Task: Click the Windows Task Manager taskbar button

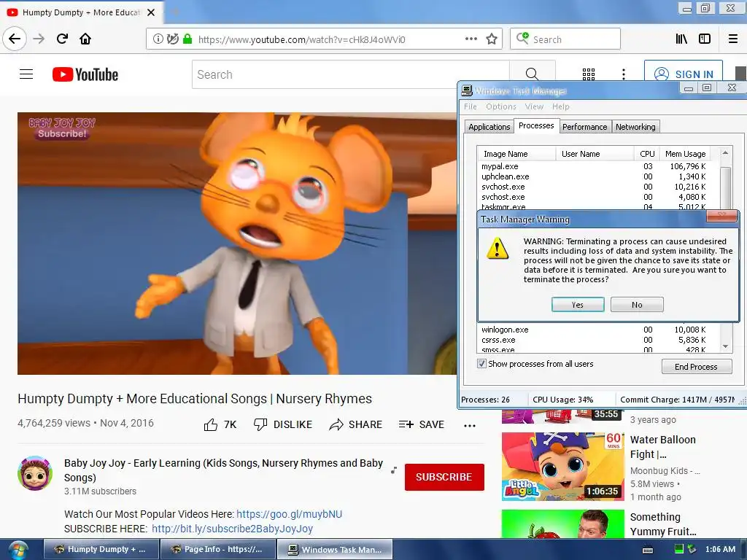Action: [x=335, y=550]
